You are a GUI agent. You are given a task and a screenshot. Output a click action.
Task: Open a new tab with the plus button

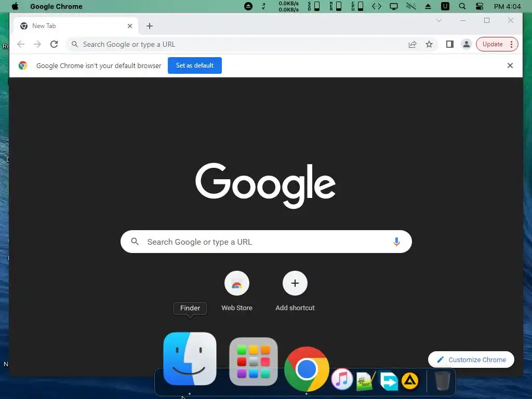[x=150, y=26]
